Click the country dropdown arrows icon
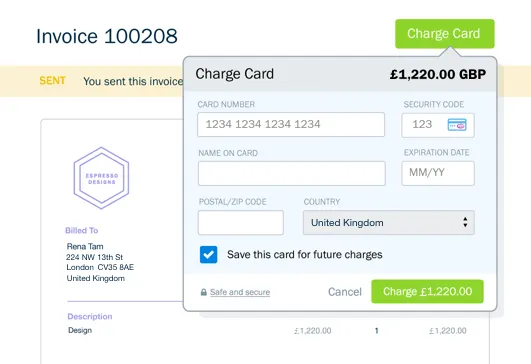 tap(465, 222)
